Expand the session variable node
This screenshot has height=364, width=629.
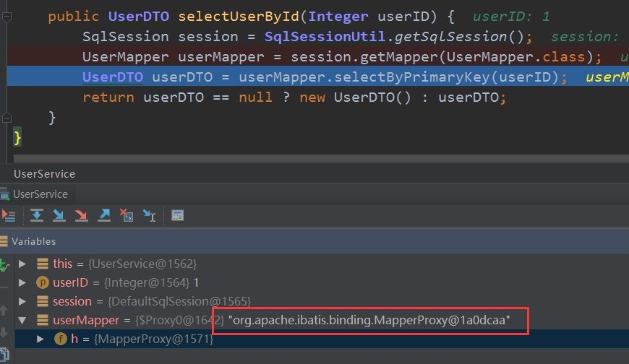pos(22,301)
